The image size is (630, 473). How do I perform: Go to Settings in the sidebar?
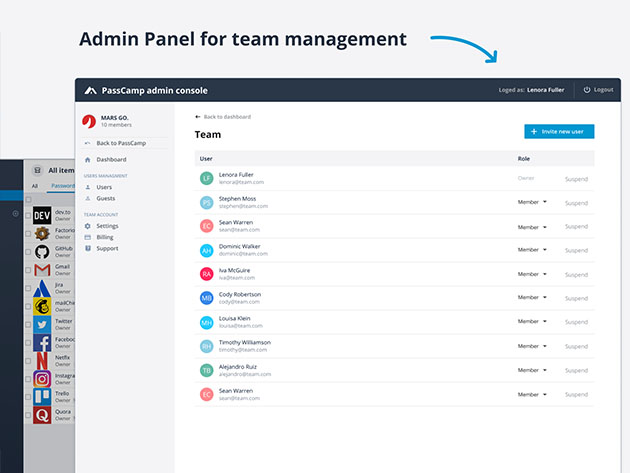point(107,226)
